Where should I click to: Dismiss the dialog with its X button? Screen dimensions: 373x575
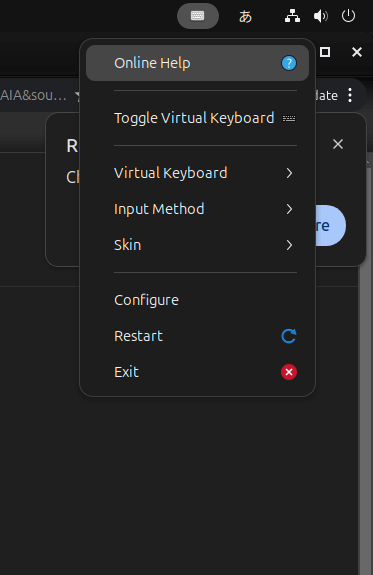(338, 144)
